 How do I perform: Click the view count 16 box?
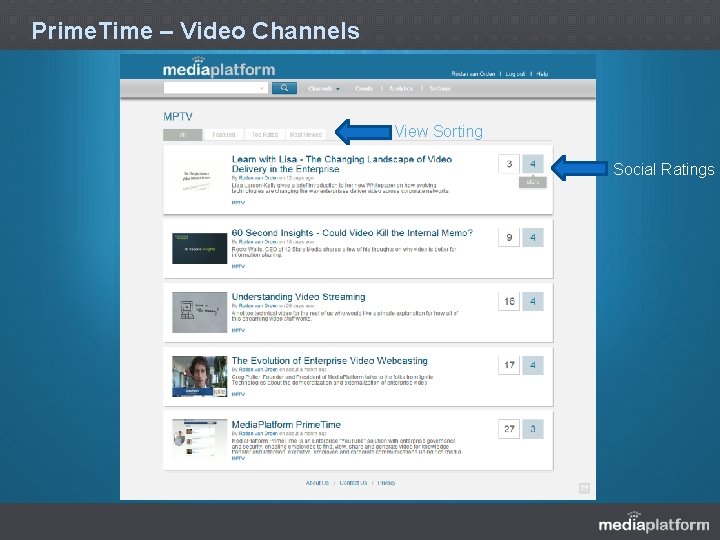point(509,301)
